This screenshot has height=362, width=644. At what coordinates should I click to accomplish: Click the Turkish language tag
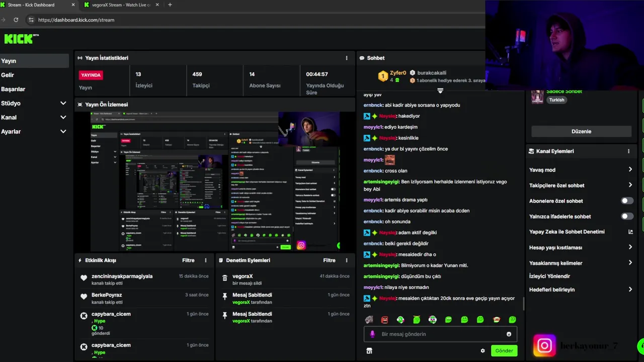tap(556, 100)
